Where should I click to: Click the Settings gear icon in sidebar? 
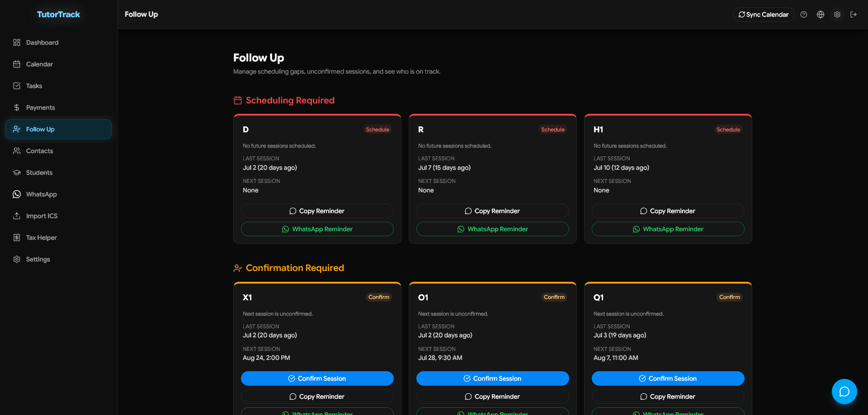[x=17, y=259]
